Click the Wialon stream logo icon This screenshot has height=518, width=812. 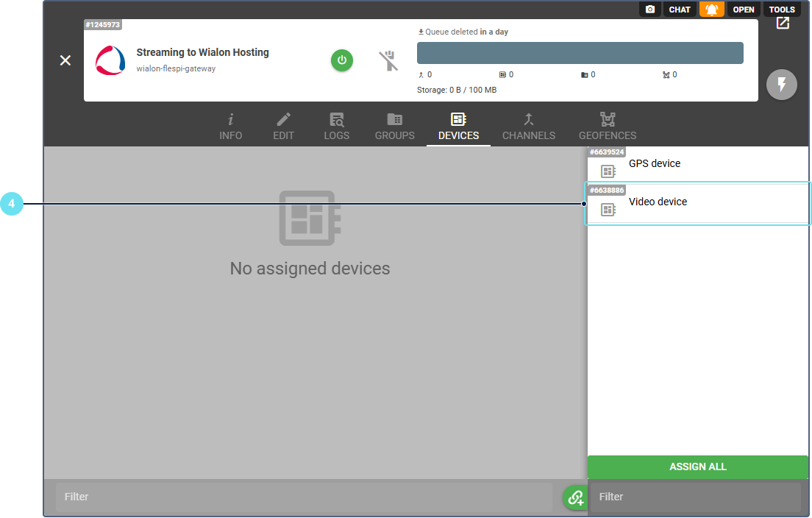[110, 60]
